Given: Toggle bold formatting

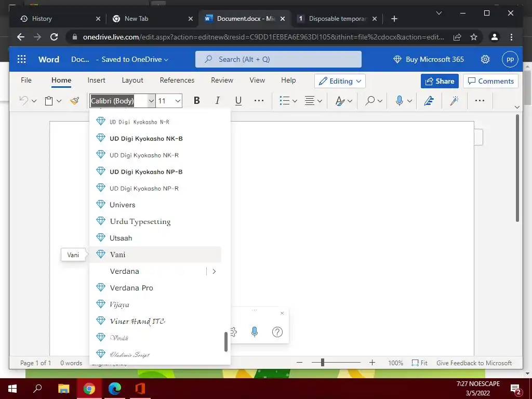Looking at the screenshot, I should click(x=197, y=101).
